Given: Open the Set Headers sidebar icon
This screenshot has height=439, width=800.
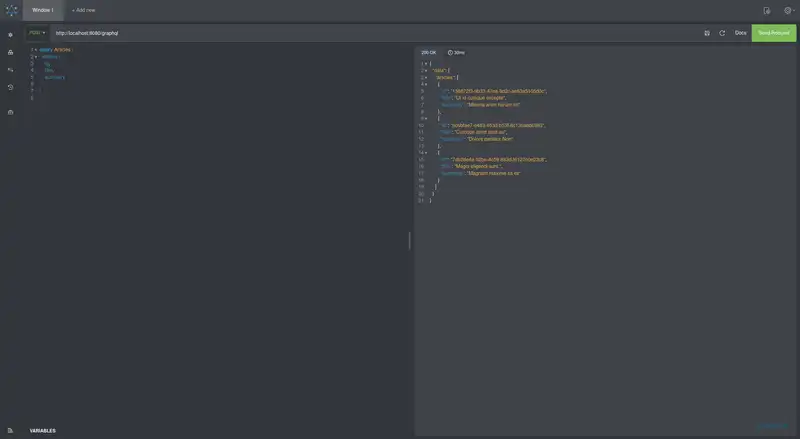Looking at the screenshot, I should click(11, 34).
